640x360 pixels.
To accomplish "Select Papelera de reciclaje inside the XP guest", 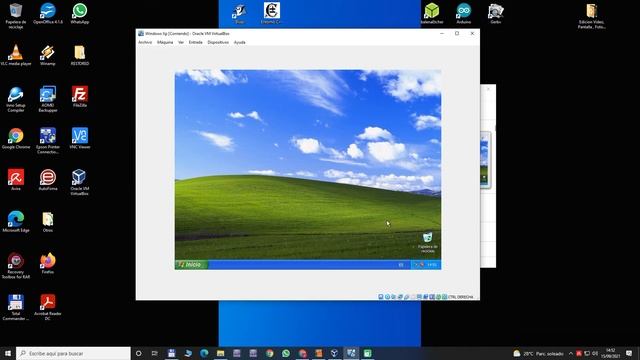I will point(427,242).
